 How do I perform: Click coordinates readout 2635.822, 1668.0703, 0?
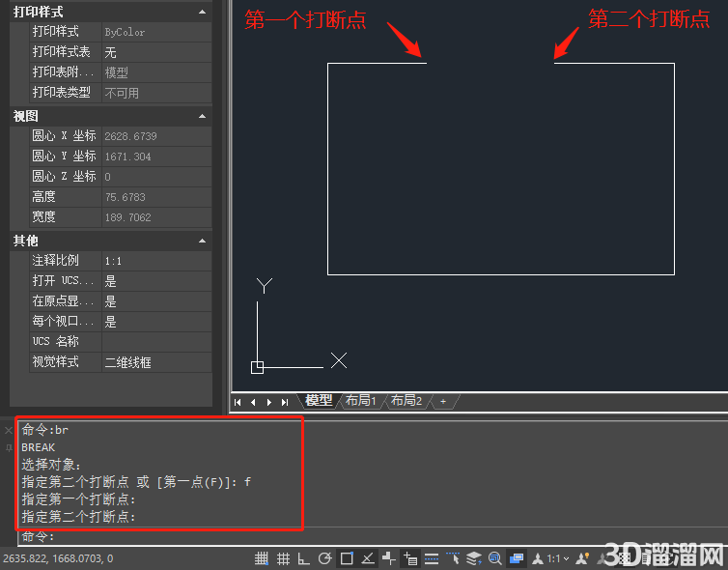(x=58, y=558)
